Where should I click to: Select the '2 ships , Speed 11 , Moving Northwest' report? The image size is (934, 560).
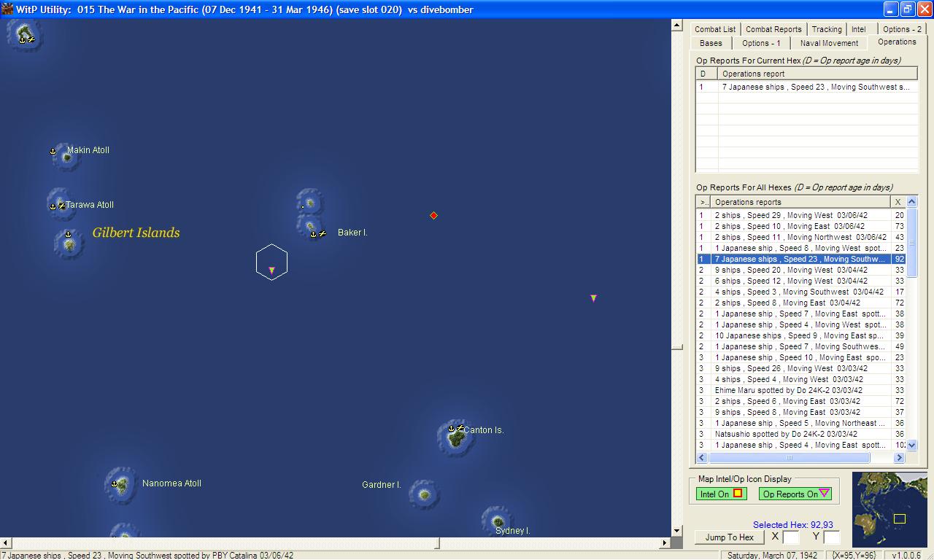click(800, 237)
